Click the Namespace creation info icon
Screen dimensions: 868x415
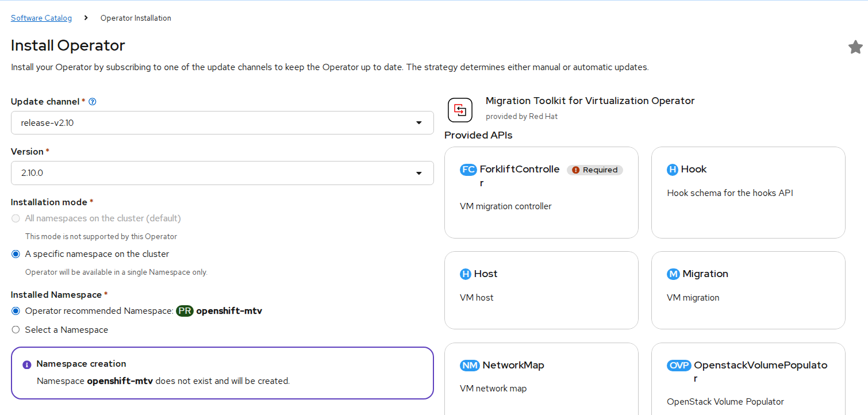click(x=27, y=364)
